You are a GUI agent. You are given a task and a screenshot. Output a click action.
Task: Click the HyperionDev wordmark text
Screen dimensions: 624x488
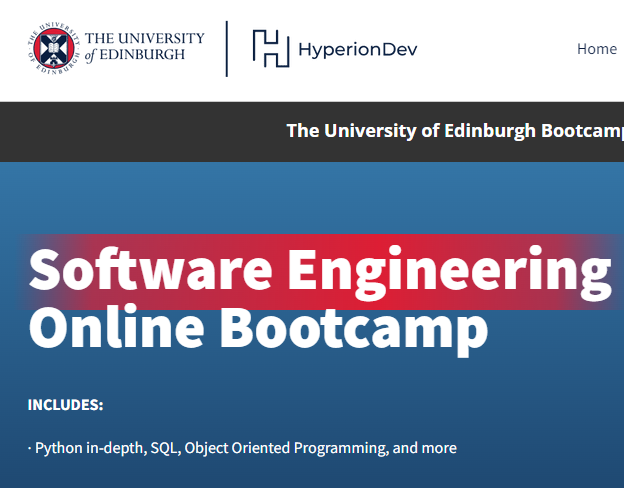[358, 50]
